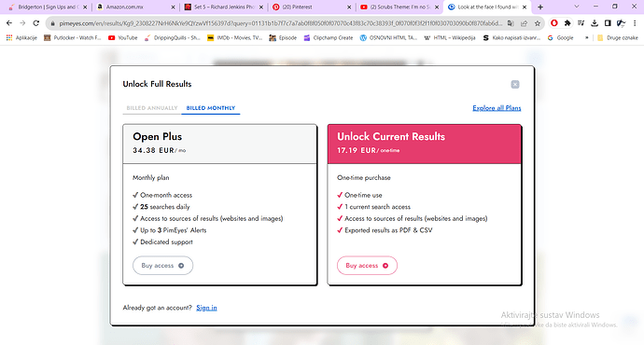Go back with the browser arrow
The image size is (644, 345).
click(9, 23)
